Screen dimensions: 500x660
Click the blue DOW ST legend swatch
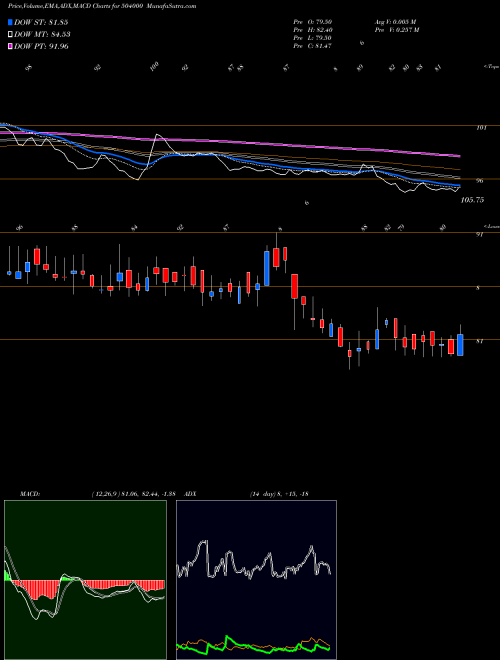click(10, 22)
